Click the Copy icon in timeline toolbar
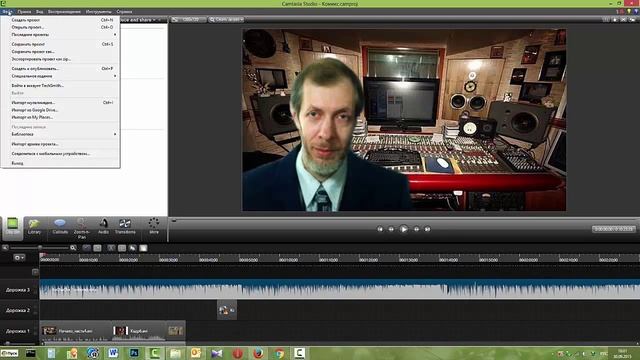 [132, 248]
